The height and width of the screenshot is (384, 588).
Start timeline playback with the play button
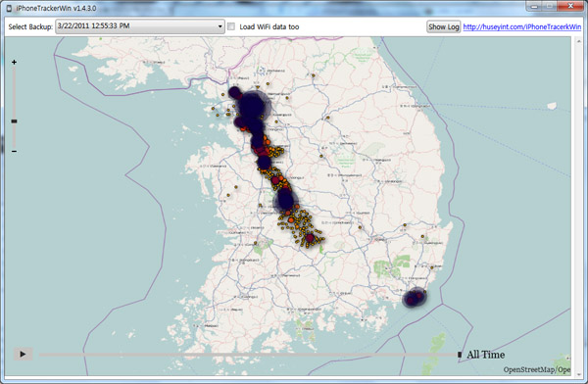click(x=23, y=354)
